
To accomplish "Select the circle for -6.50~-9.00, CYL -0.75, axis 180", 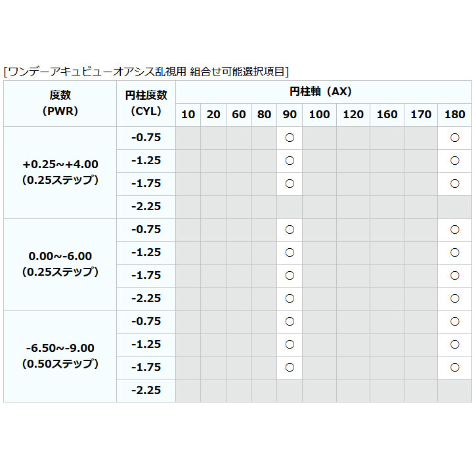I will pyautogui.click(x=454, y=322).
